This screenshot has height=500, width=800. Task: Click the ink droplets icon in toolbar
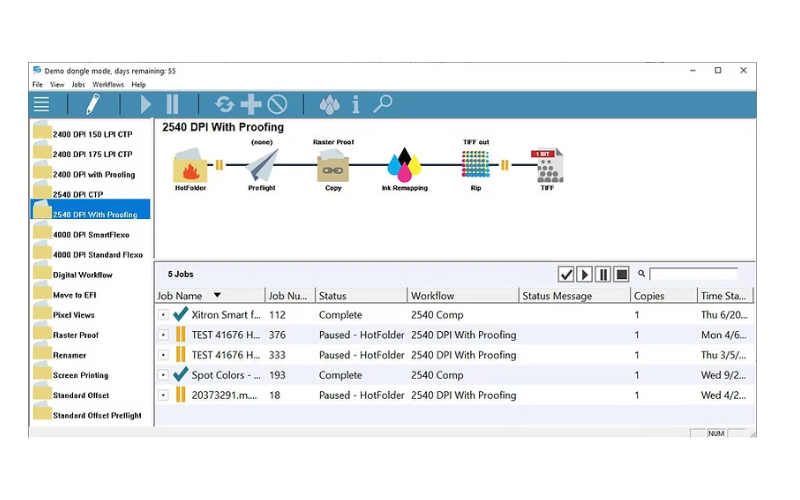(329, 104)
